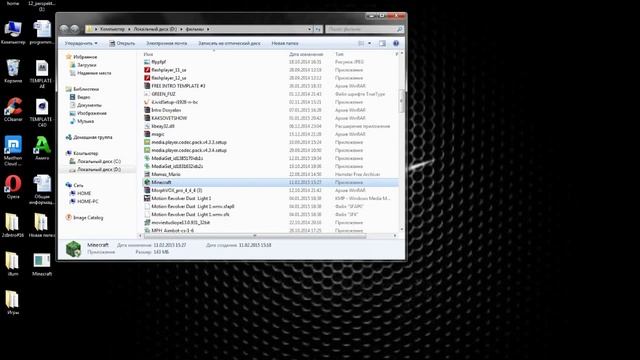This screenshot has width=640, height=360.
Task: Select the Корзина recycle bin desktop icon
Action: coord(13,71)
